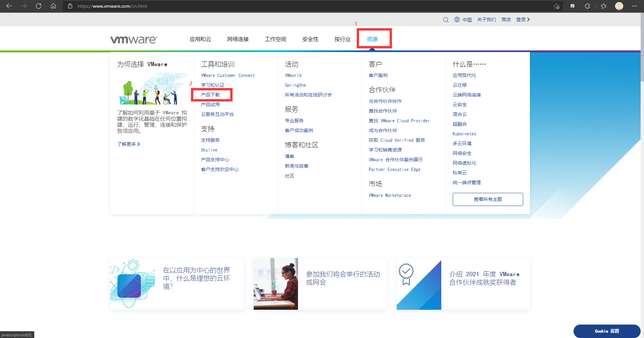Open 获取 Cloud Verified 服务 link
This screenshot has height=338, width=644.
(x=397, y=140)
